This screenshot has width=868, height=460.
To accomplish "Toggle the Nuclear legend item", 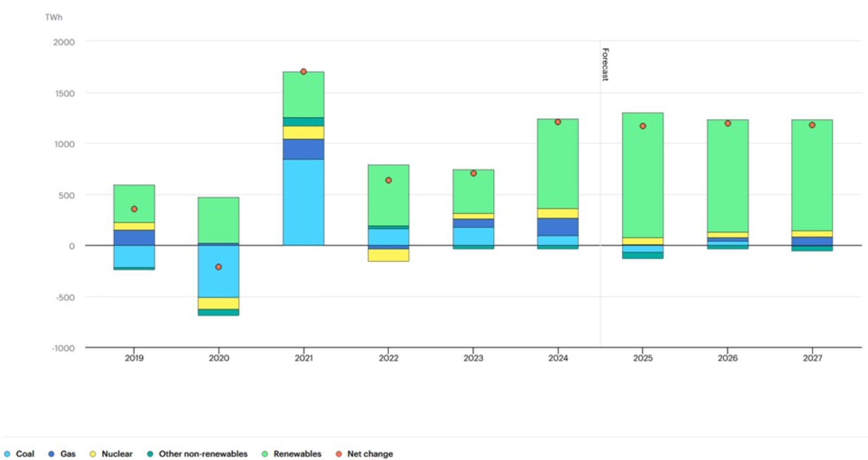I will 111,454.
